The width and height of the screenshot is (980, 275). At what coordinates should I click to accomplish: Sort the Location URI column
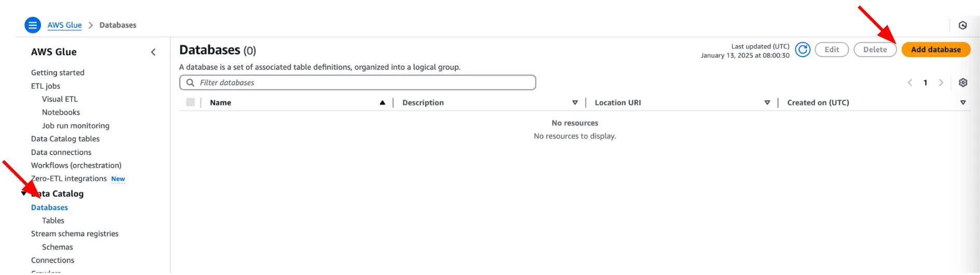pos(767,103)
